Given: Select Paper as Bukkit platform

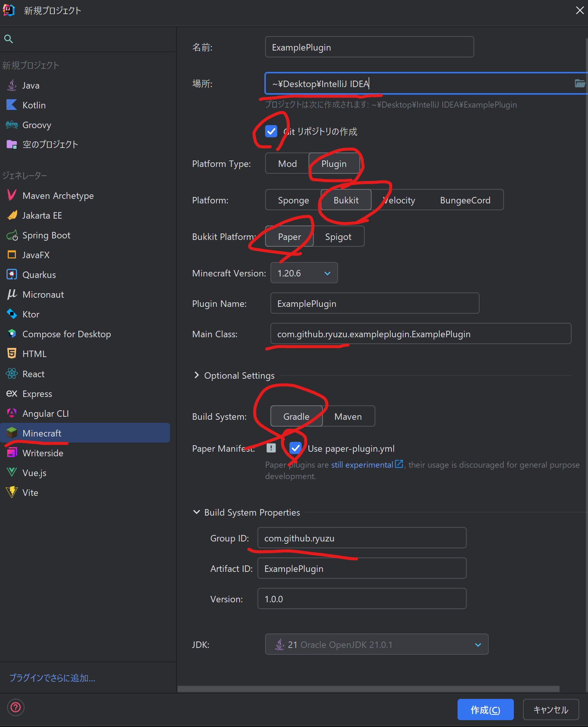Looking at the screenshot, I should [289, 237].
